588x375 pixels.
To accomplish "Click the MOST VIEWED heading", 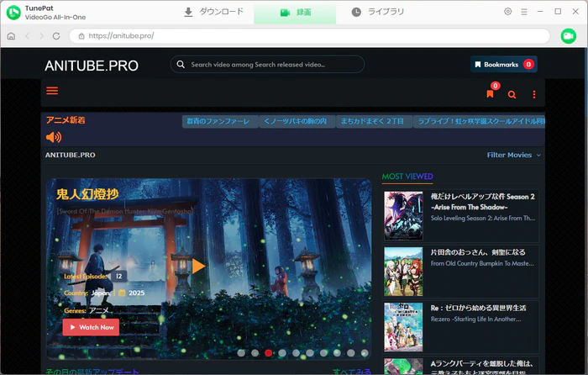I will click(407, 177).
